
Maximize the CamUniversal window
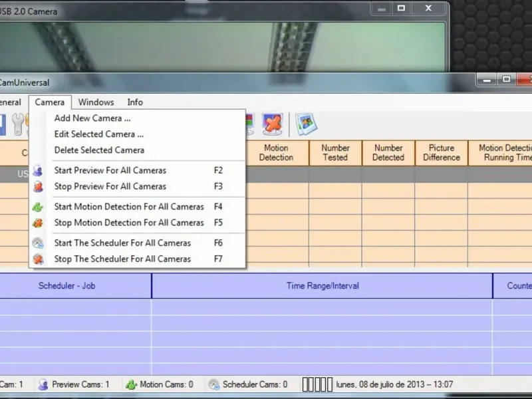coord(507,79)
